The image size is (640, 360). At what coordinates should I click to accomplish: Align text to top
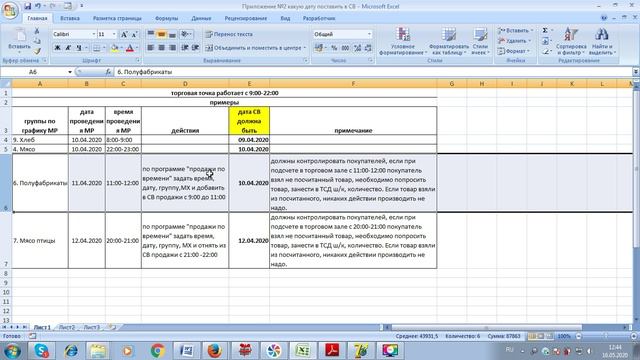coord(151,34)
